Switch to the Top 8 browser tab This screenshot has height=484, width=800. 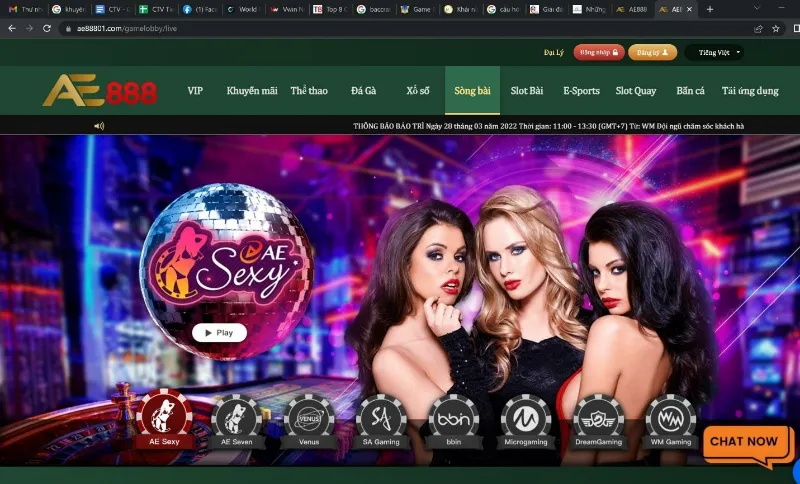331,9
